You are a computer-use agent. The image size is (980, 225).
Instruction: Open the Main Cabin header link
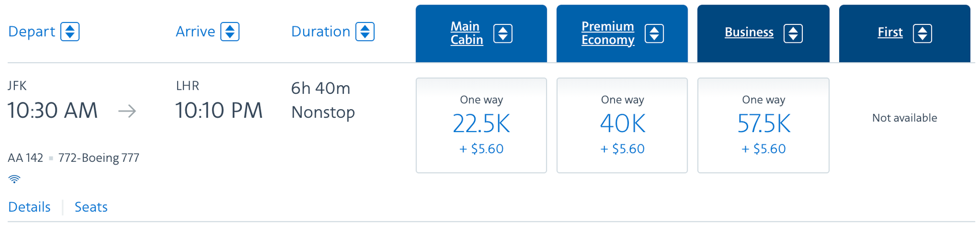tap(467, 33)
